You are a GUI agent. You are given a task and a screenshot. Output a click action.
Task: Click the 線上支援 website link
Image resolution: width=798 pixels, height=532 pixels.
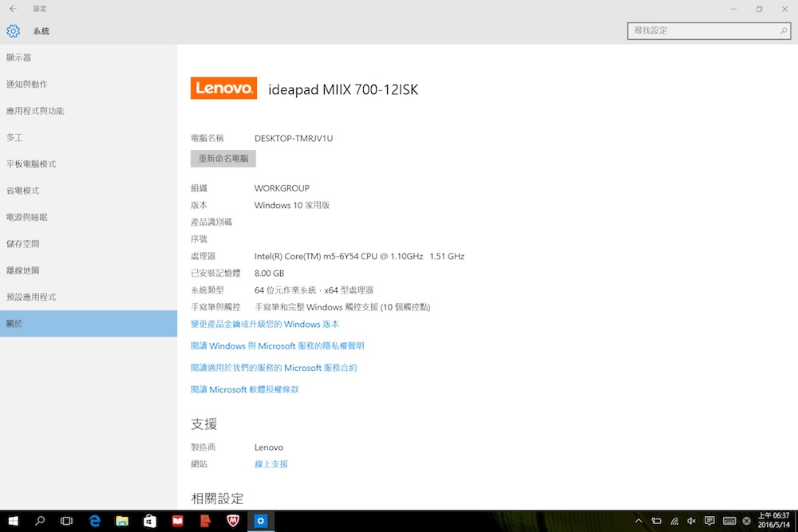271,464
